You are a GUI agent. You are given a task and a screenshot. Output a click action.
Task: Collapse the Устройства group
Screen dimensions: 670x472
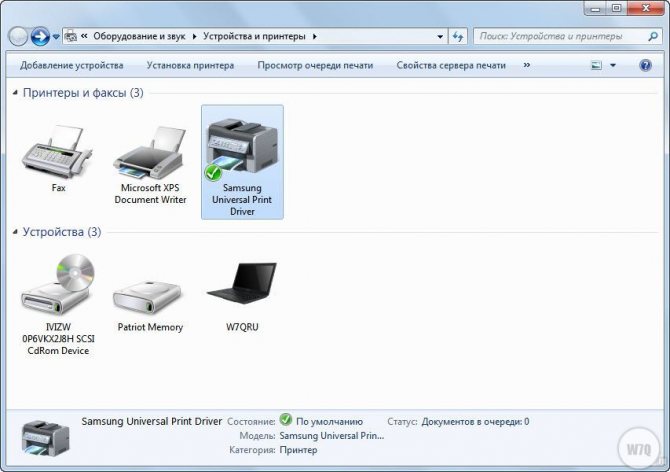click(x=15, y=232)
